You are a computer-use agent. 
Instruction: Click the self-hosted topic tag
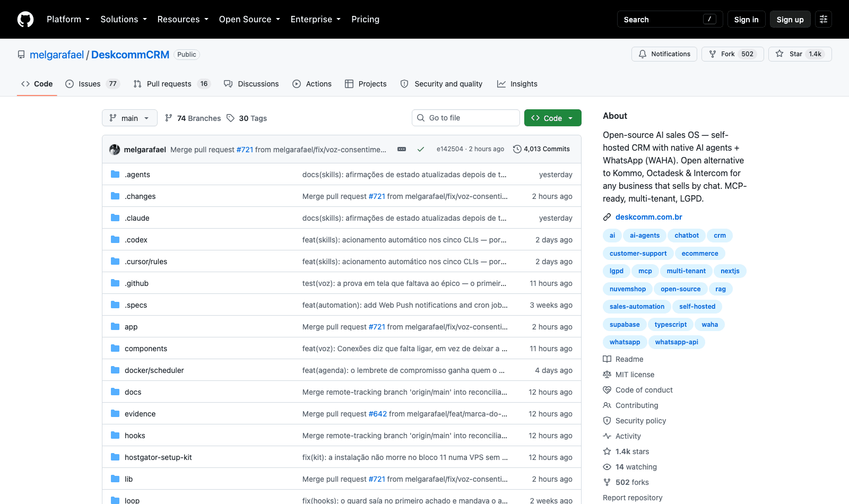(x=697, y=307)
